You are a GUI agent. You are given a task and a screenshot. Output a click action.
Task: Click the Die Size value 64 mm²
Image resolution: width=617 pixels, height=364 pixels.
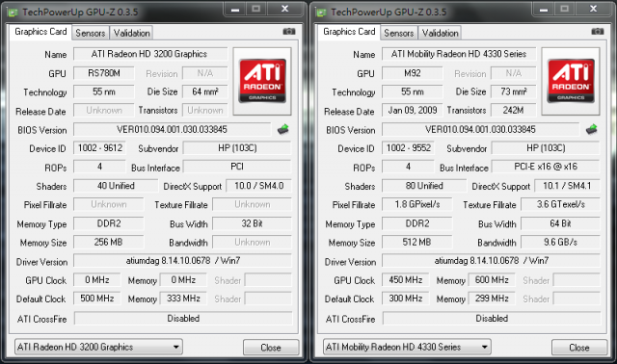pos(205,91)
